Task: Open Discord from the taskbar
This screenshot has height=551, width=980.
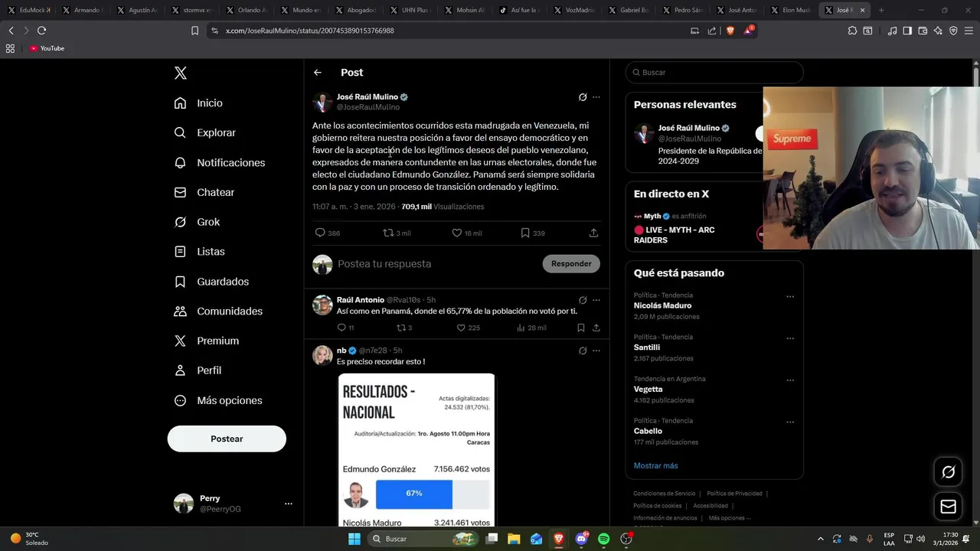Action: 581,539
